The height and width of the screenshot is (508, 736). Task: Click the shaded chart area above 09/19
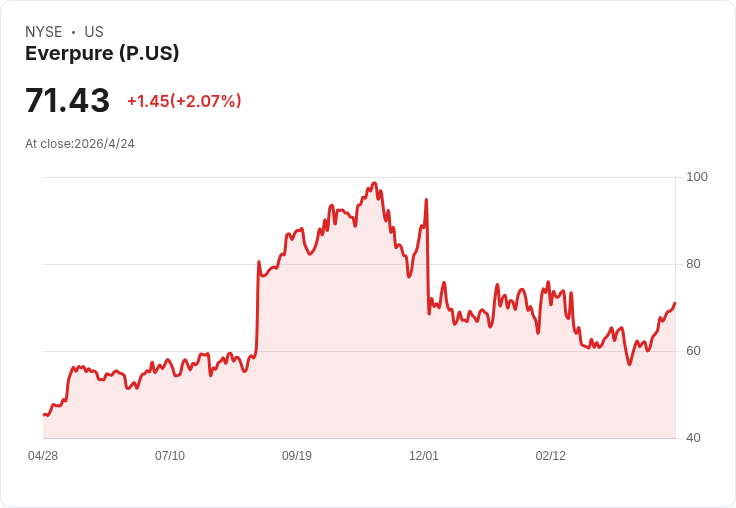click(297, 350)
